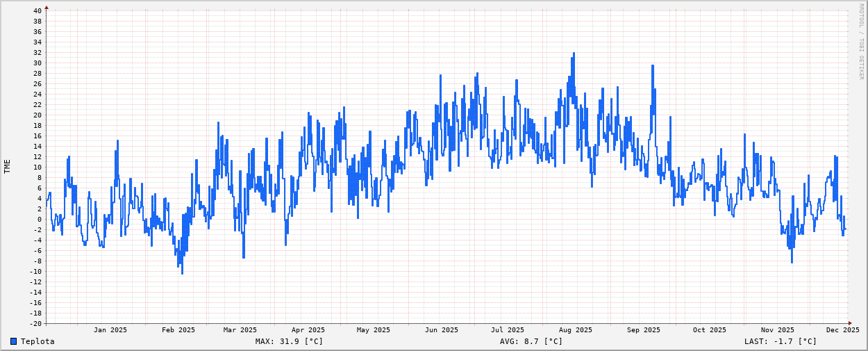This screenshot has height=351, width=868.
Task: Click the highest temperature peak in August
Action: pyautogui.click(x=574, y=54)
